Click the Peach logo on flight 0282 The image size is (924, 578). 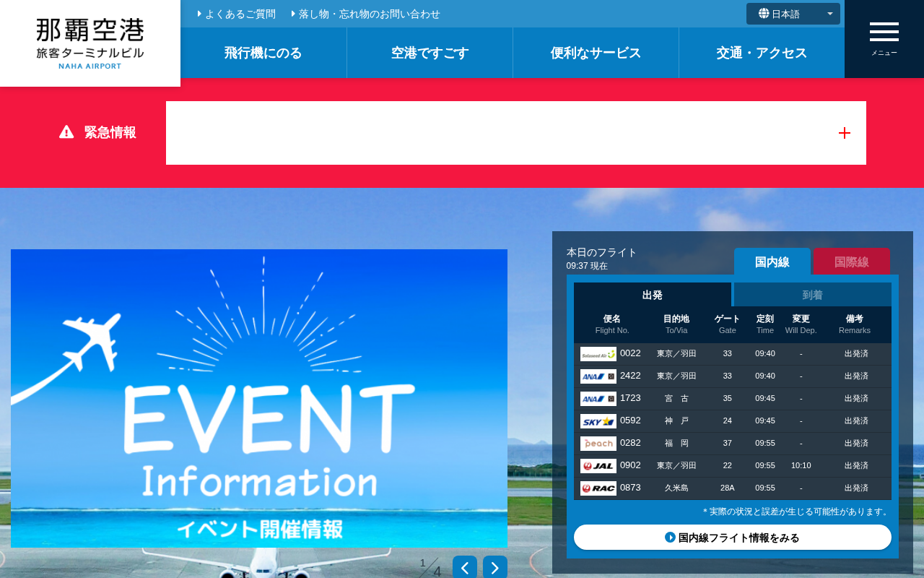pyautogui.click(x=598, y=444)
